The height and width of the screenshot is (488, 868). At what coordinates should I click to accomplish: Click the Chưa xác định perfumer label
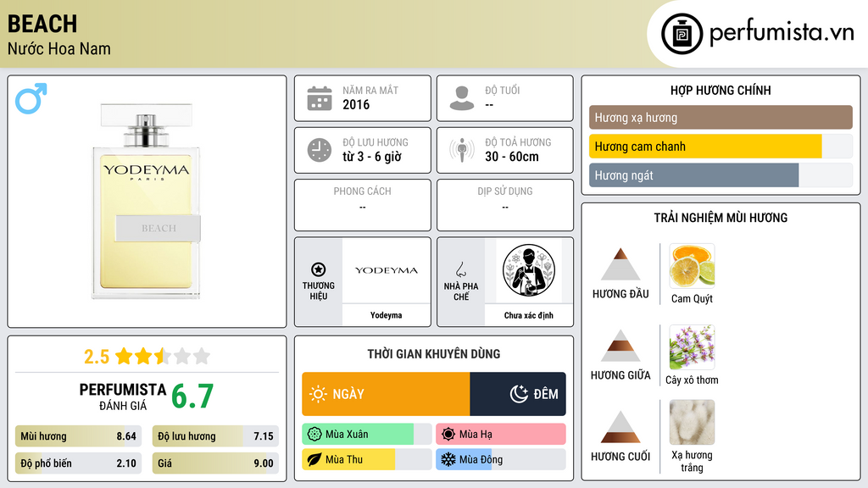529,315
